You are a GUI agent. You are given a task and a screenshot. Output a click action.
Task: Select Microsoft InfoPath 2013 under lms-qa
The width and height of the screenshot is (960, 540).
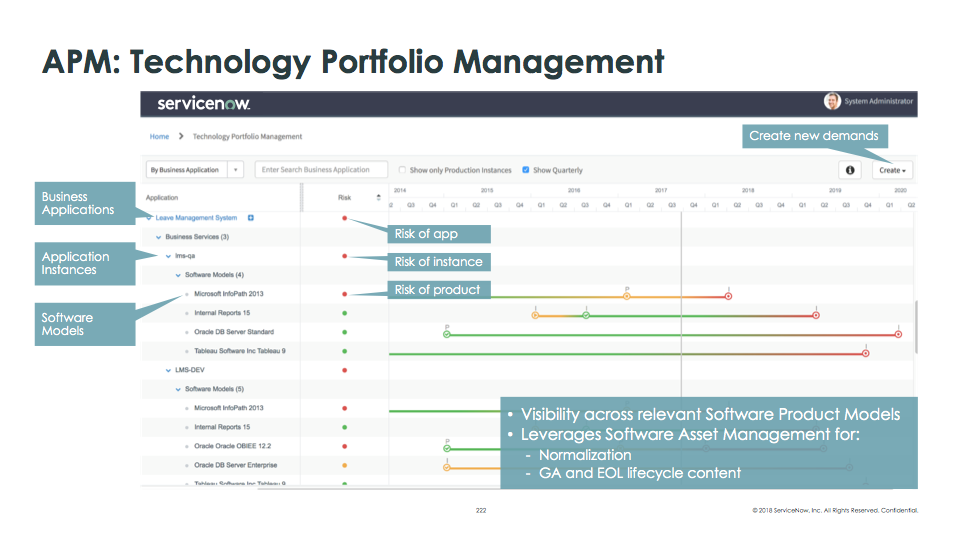[x=228, y=294]
